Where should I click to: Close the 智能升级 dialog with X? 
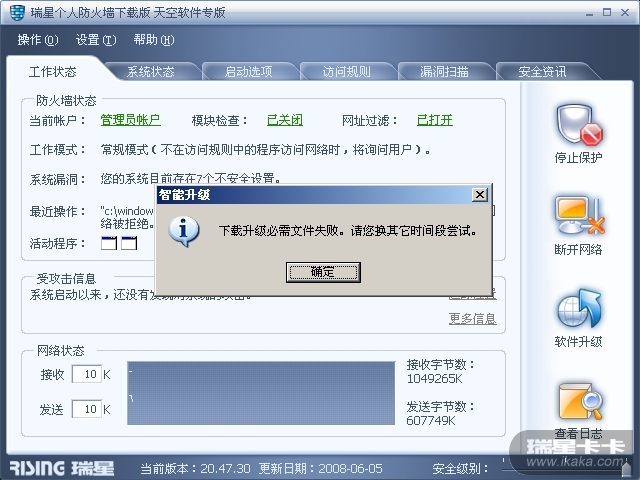[x=480, y=195]
